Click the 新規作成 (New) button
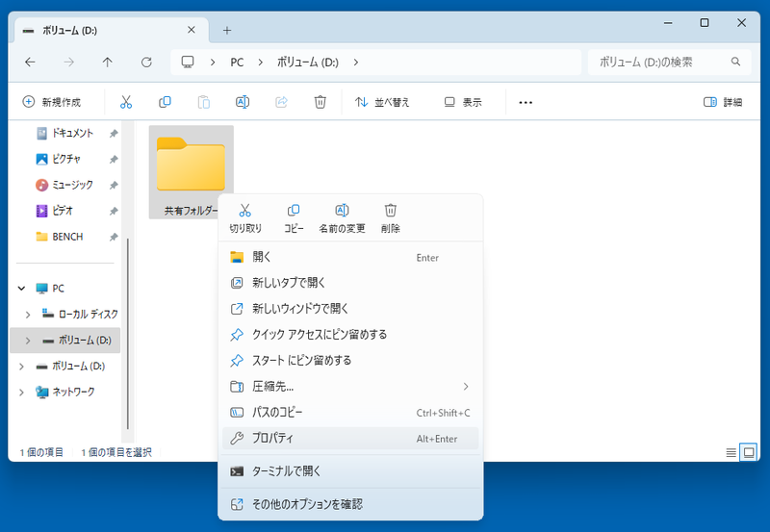 (x=52, y=102)
